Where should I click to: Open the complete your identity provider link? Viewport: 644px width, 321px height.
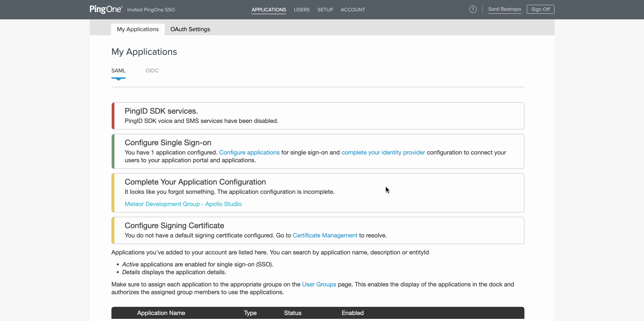383,153
